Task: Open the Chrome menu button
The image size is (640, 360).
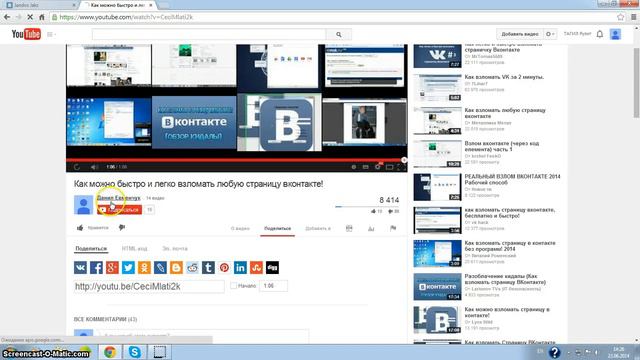Action: [x=633, y=17]
